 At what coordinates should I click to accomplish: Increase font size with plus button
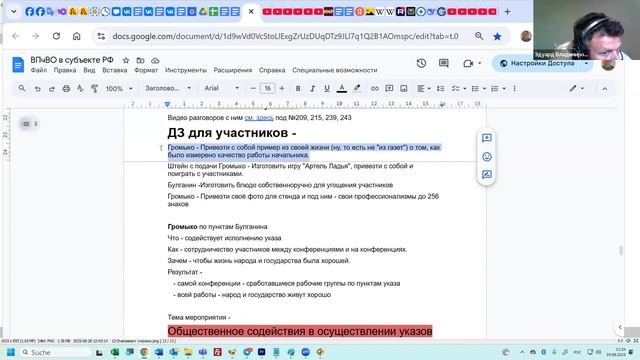click(282, 88)
